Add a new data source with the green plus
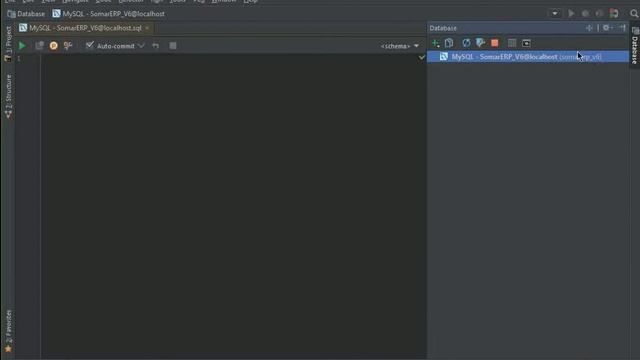The width and height of the screenshot is (640, 360). [436, 43]
